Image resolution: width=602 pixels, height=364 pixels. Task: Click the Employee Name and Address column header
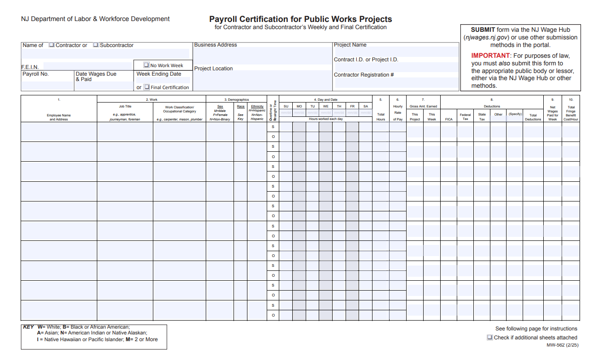click(x=59, y=117)
